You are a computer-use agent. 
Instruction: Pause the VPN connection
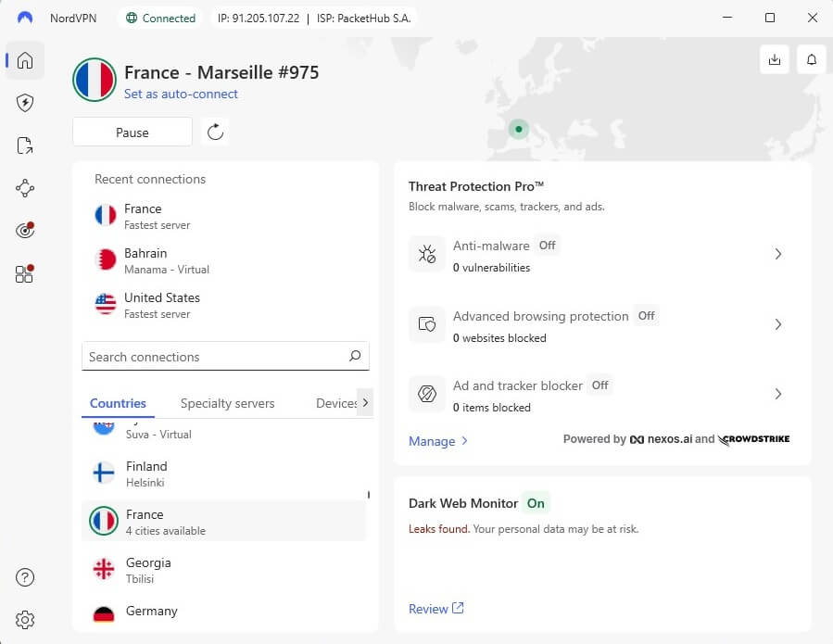(132, 132)
